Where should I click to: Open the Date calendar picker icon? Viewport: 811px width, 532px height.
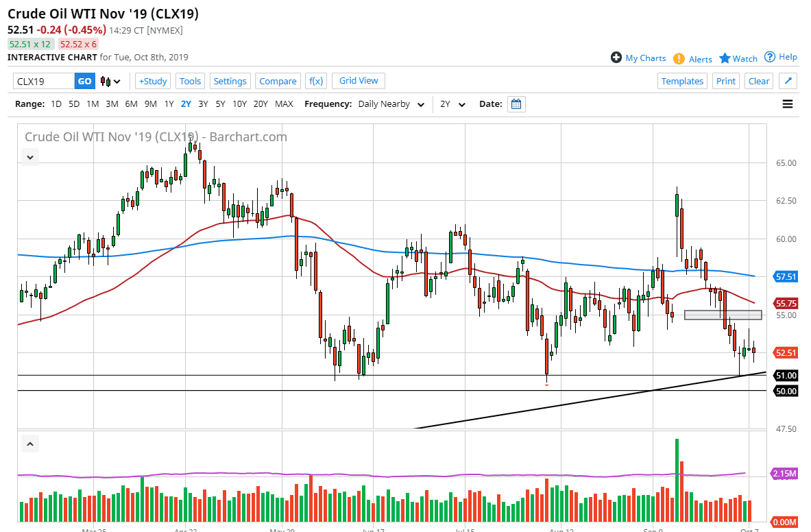click(x=515, y=104)
